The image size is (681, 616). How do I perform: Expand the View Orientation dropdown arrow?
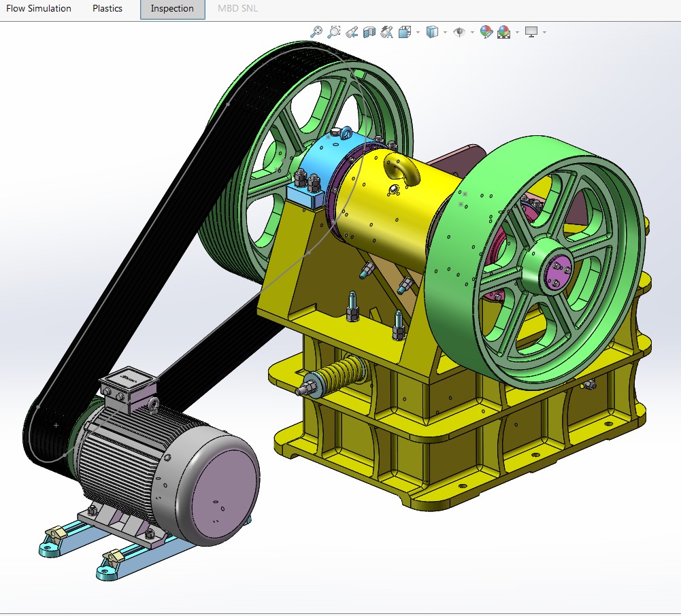[418, 32]
